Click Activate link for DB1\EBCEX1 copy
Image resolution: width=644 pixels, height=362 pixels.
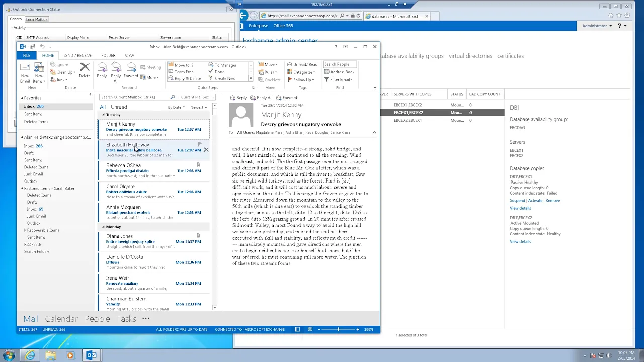tap(535, 200)
